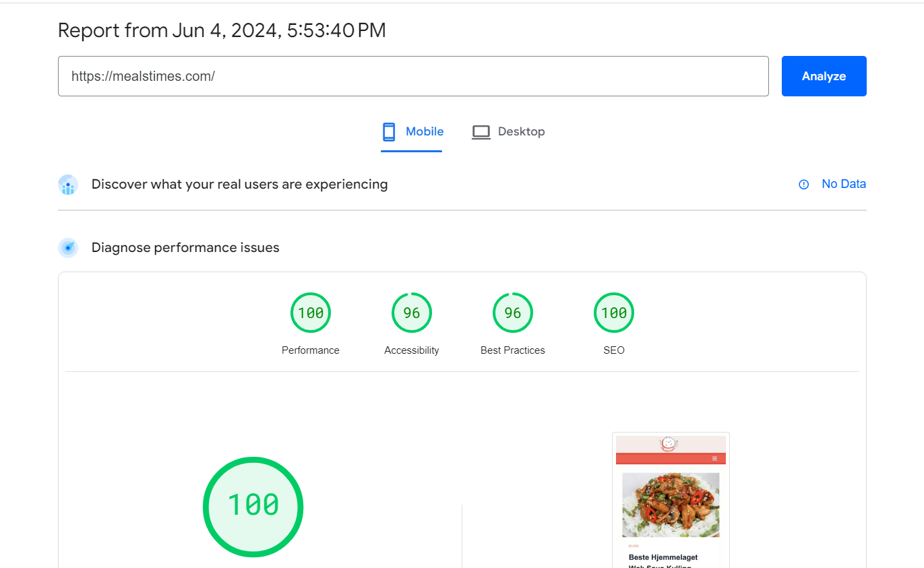
Task: Click the desktop monitor icon
Action: pyautogui.click(x=481, y=132)
